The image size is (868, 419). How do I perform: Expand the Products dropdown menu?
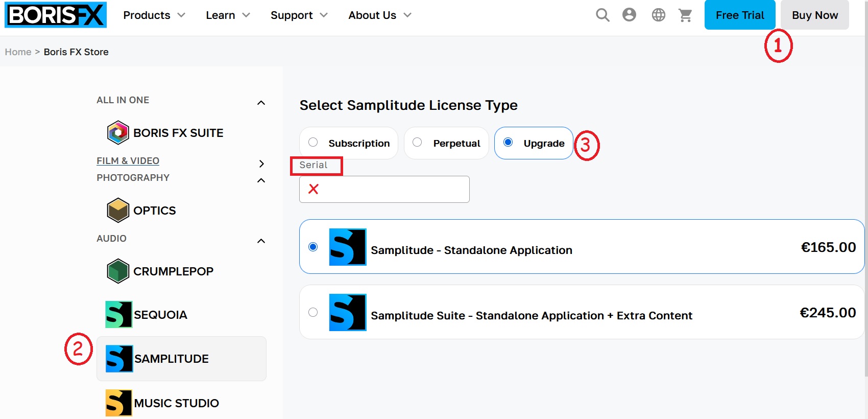(x=154, y=15)
